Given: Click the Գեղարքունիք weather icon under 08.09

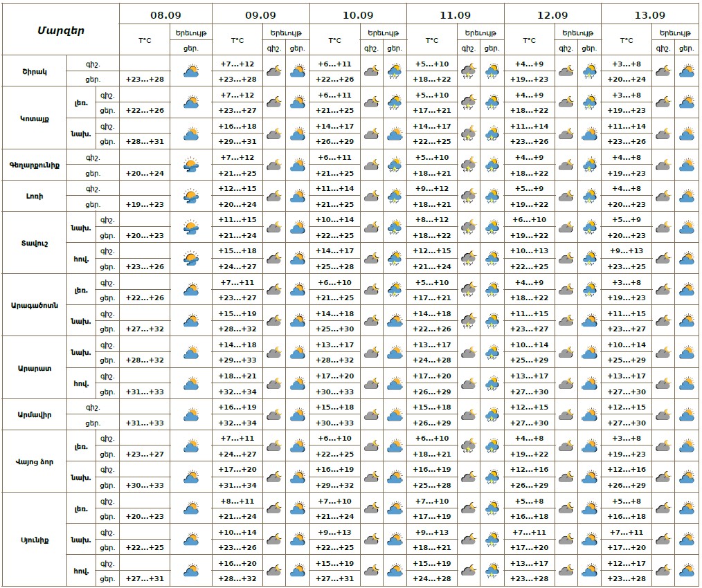Looking at the screenshot, I should tap(191, 165).
